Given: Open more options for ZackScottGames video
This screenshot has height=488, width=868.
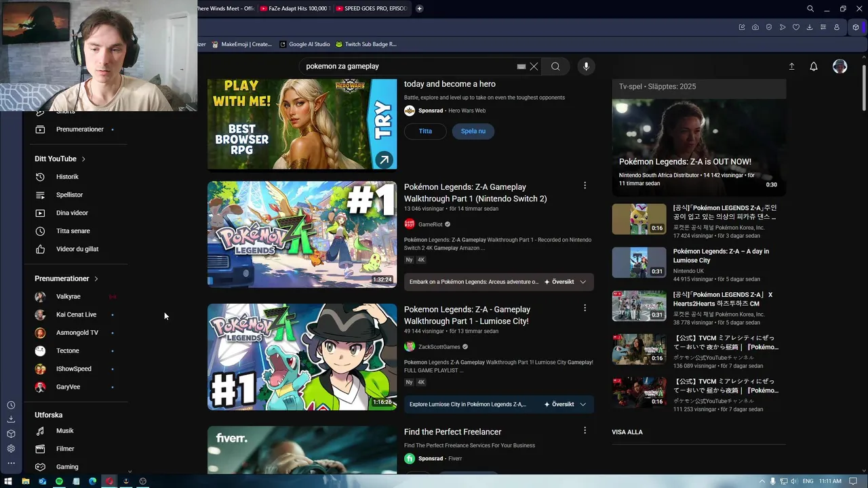Looking at the screenshot, I should [x=585, y=308].
